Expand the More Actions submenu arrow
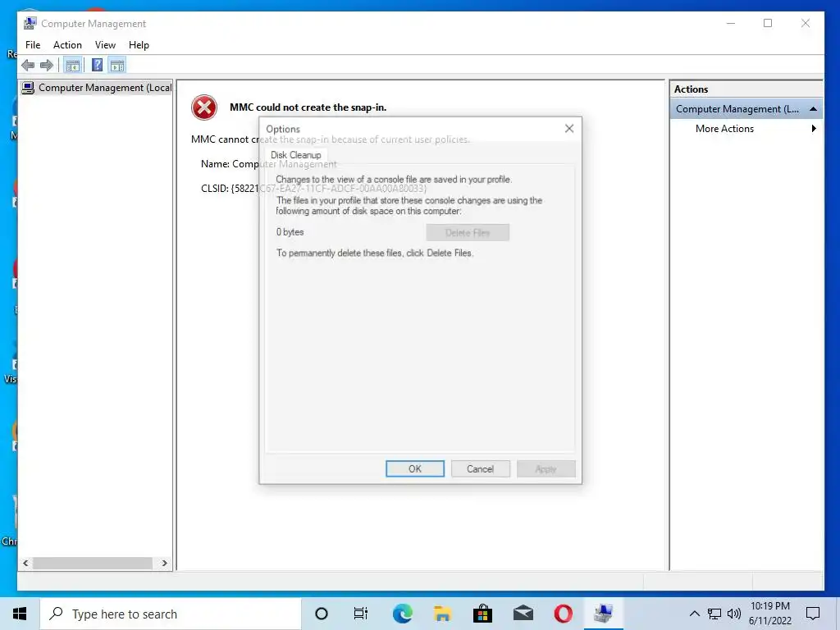The width and height of the screenshot is (840, 630). pyautogui.click(x=814, y=129)
